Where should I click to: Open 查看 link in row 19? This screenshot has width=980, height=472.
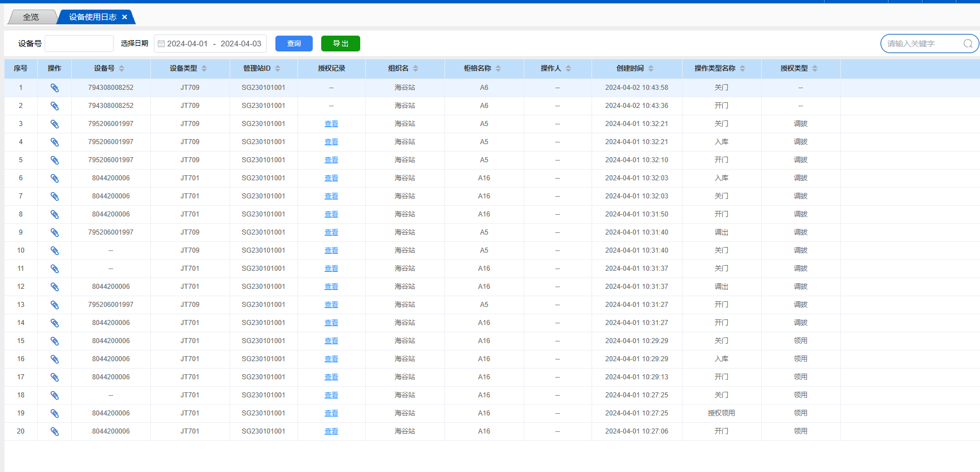[x=331, y=413]
